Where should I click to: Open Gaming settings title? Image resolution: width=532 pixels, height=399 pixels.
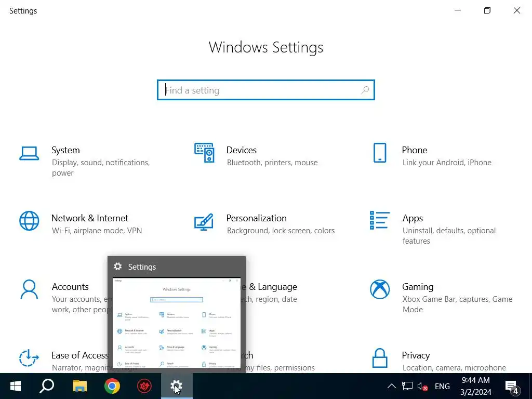click(x=418, y=287)
